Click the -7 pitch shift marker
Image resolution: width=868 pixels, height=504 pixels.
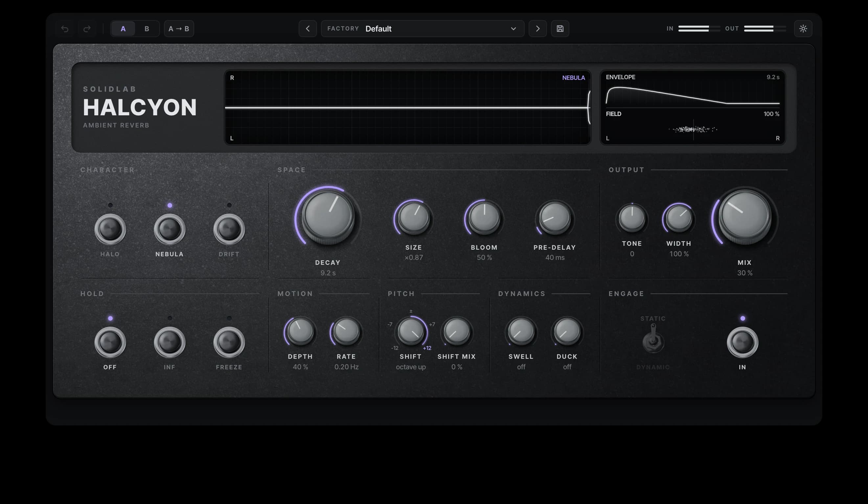click(x=390, y=324)
